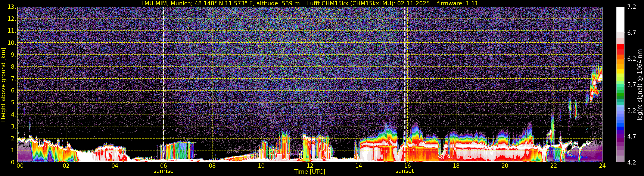Click the Height above ground [km] axis title
Screen dimensions: 644x176
pyautogui.click(x=3, y=85)
